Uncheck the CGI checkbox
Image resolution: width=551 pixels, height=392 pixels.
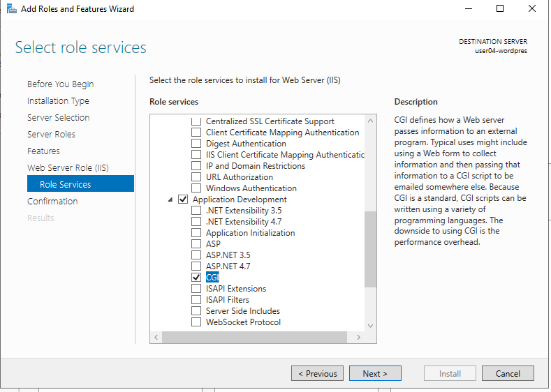(x=196, y=277)
